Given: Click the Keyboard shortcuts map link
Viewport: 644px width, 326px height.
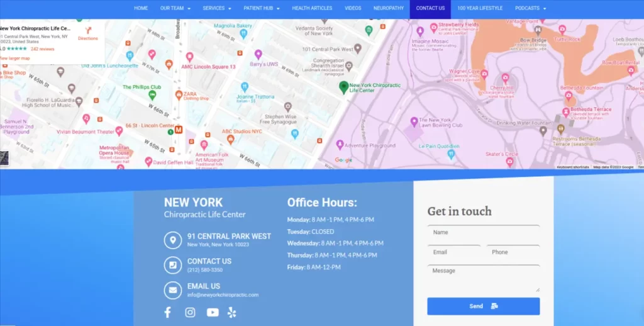Looking at the screenshot, I should pyautogui.click(x=572, y=167).
